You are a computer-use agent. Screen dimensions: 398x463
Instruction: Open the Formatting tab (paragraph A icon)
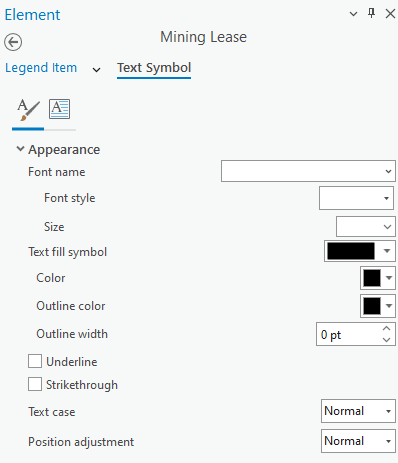click(x=59, y=109)
